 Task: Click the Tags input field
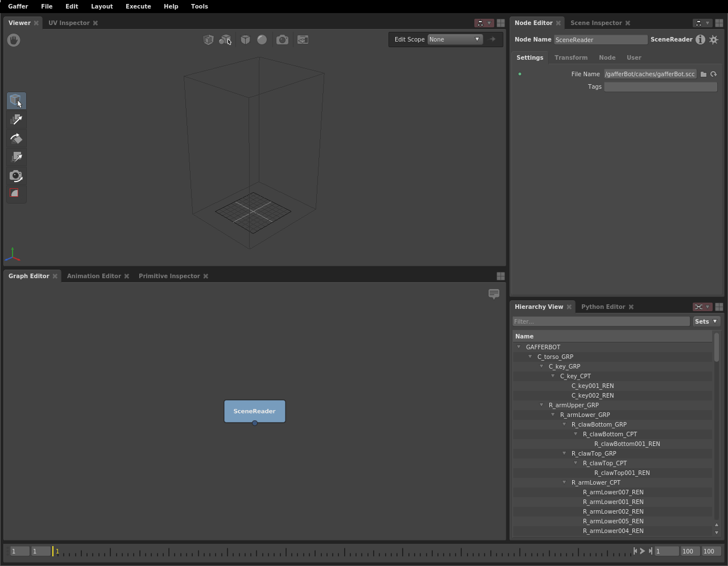pos(660,86)
